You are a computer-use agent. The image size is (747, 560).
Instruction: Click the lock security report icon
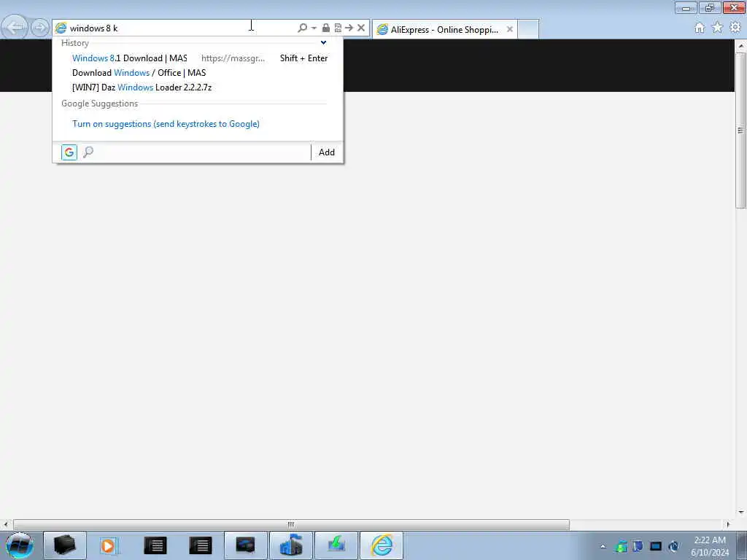click(x=326, y=28)
